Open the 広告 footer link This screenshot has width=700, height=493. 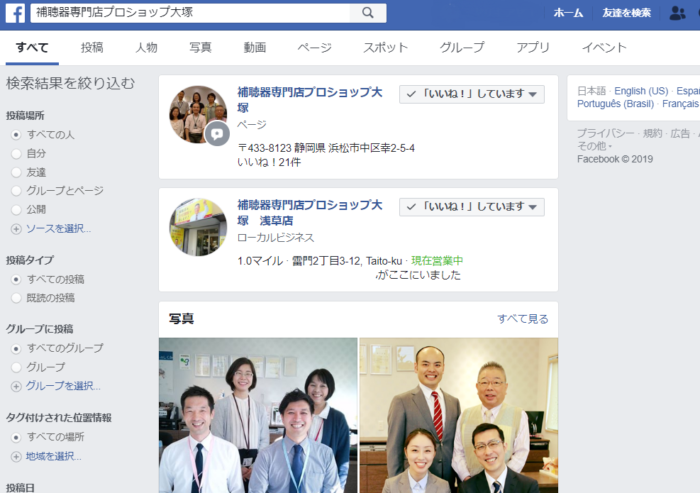click(680, 133)
